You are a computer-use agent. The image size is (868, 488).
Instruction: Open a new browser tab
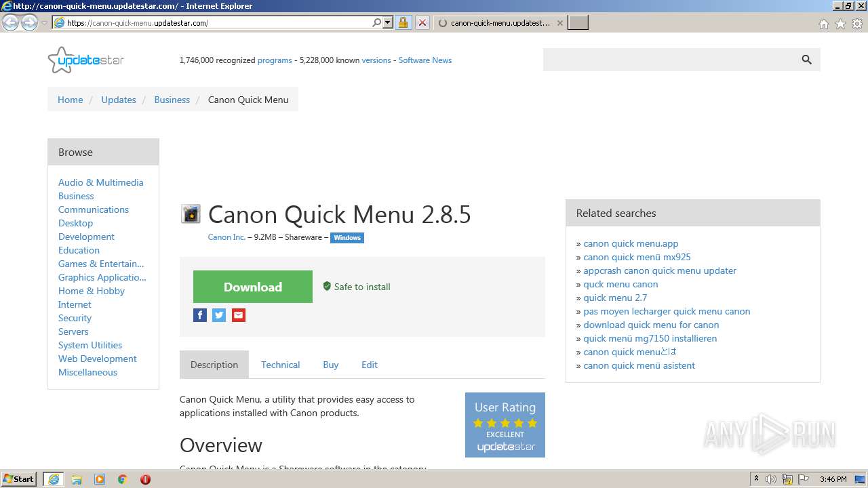pos(578,23)
